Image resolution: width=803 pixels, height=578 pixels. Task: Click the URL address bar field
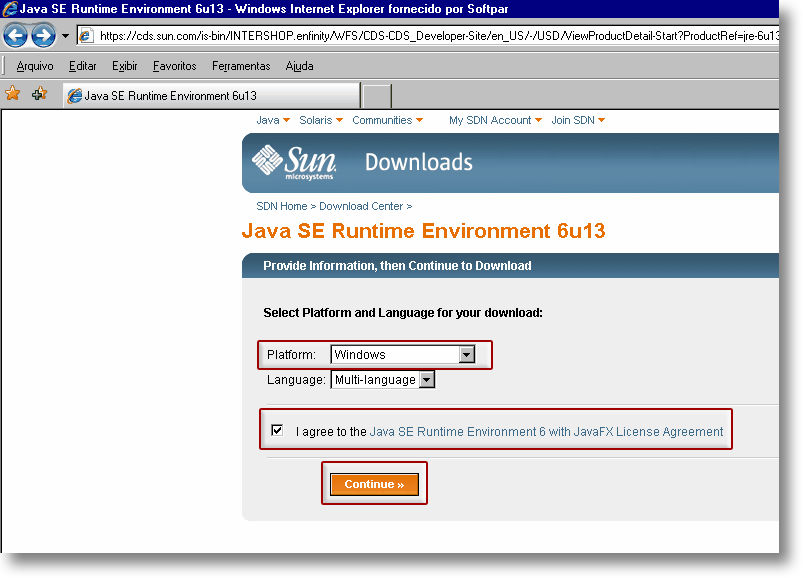(x=428, y=36)
